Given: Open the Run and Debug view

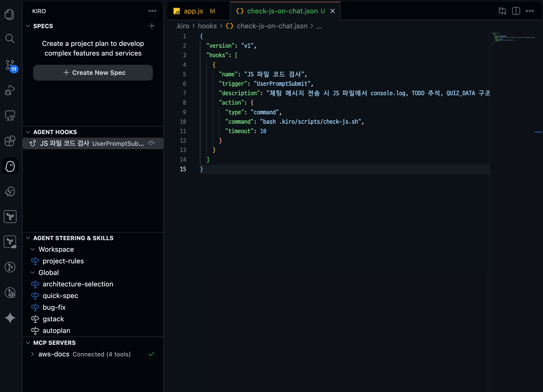Looking at the screenshot, I should (10, 90).
